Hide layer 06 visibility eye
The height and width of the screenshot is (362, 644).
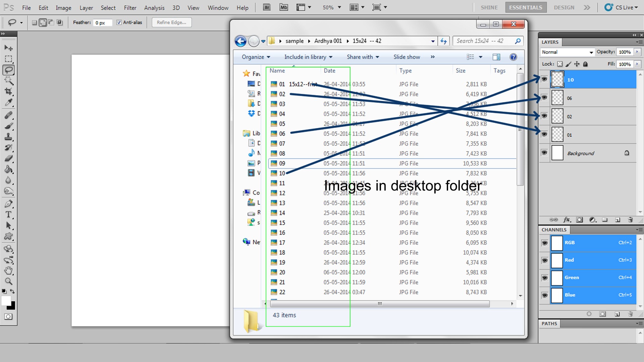[544, 98]
